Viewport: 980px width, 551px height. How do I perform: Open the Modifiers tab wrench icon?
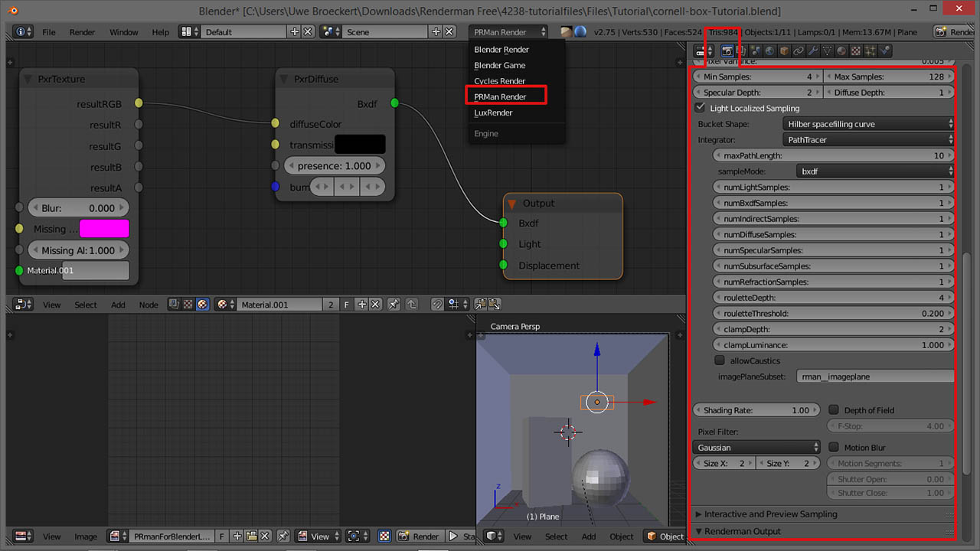click(x=813, y=51)
